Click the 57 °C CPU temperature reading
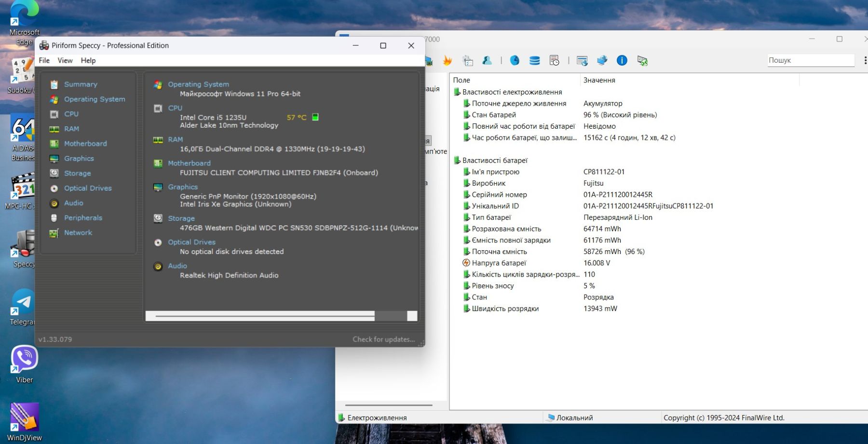Viewport: 868px width, 444px height. [297, 118]
